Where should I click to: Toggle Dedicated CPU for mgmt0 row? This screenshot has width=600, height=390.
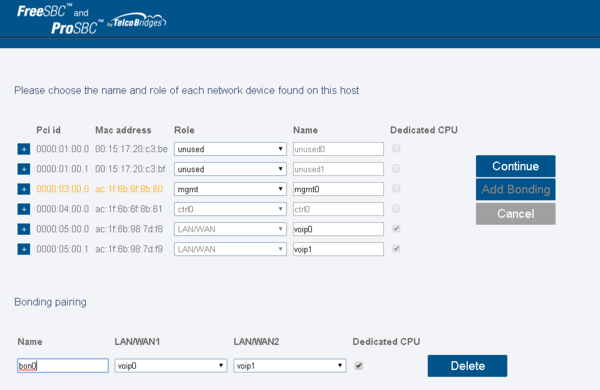point(396,188)
